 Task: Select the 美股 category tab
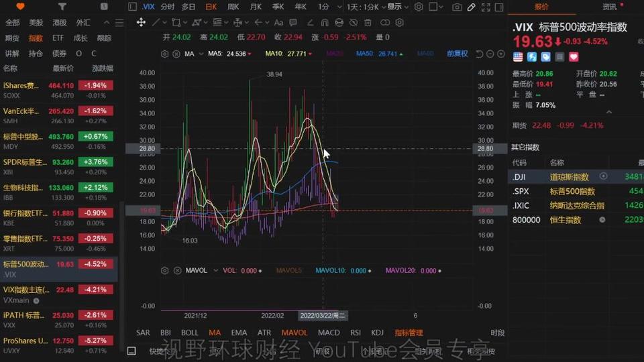click(36, 23)
